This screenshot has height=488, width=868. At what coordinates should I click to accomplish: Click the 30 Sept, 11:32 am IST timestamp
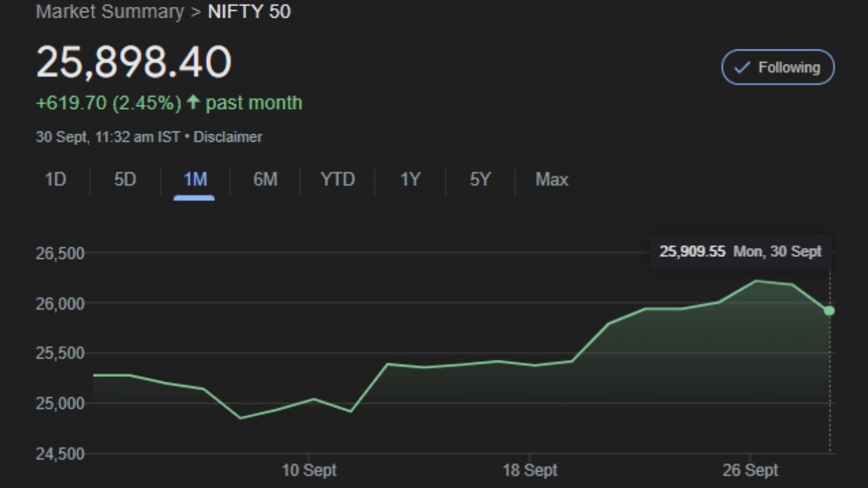point(108,137)
